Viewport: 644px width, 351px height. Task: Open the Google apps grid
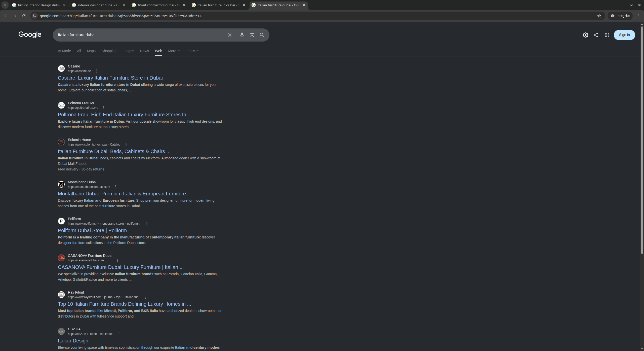click(x=607, y=35)
